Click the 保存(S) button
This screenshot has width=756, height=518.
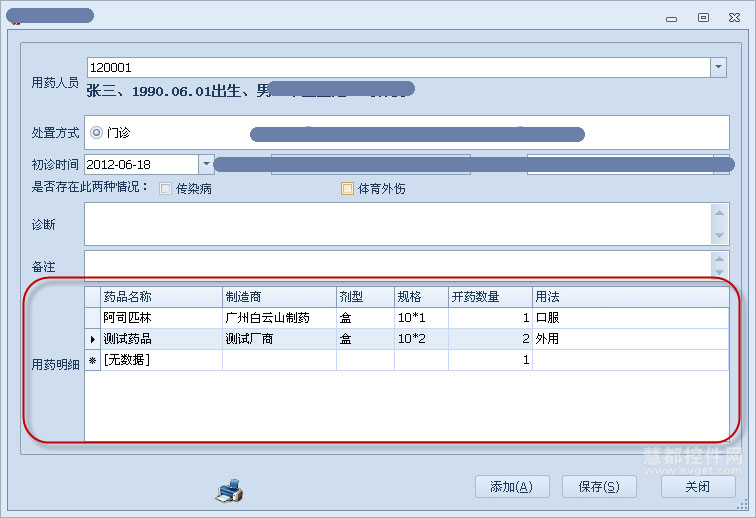(x=599, y=487)
